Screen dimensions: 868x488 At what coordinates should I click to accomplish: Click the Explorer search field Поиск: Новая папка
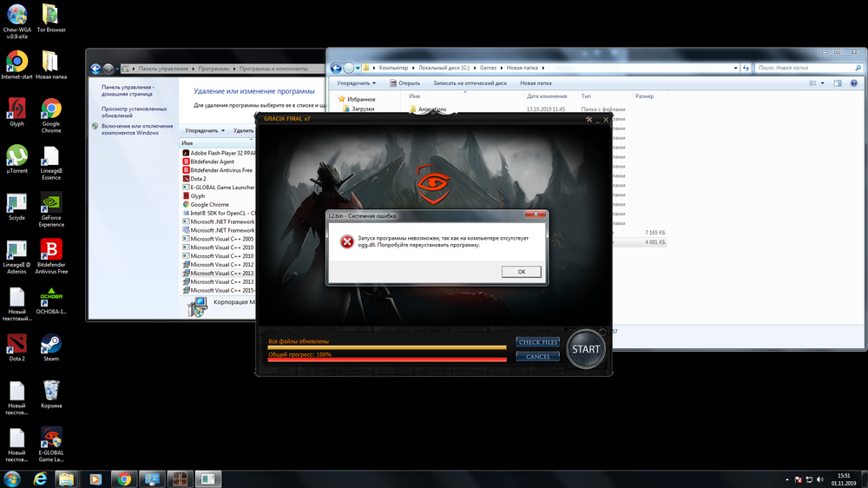(x=799, y=68)
